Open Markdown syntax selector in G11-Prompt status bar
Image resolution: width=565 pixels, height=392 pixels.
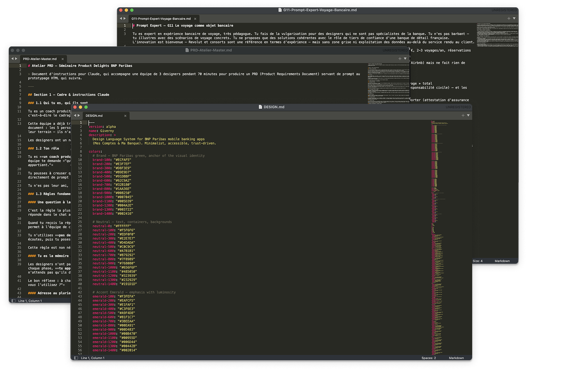502,261
